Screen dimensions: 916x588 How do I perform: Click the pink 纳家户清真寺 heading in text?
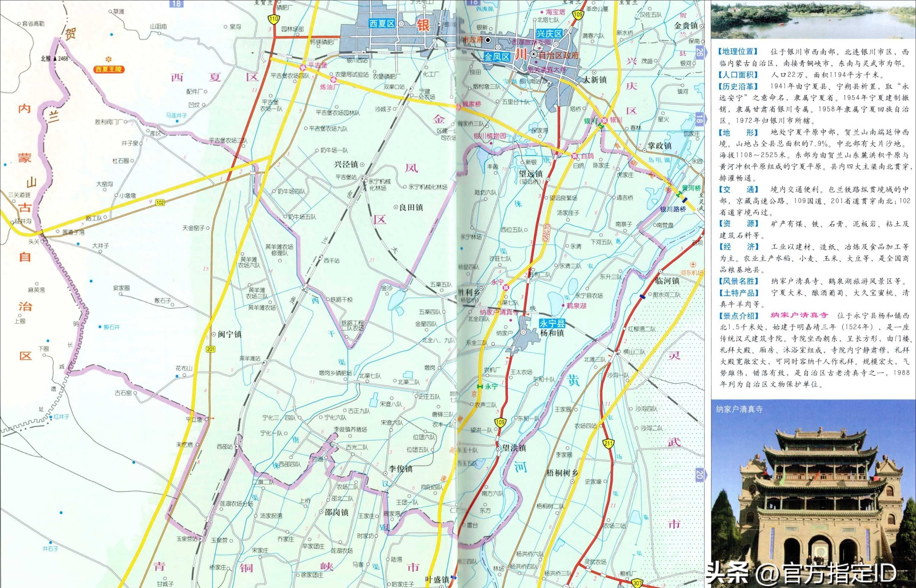799,316
